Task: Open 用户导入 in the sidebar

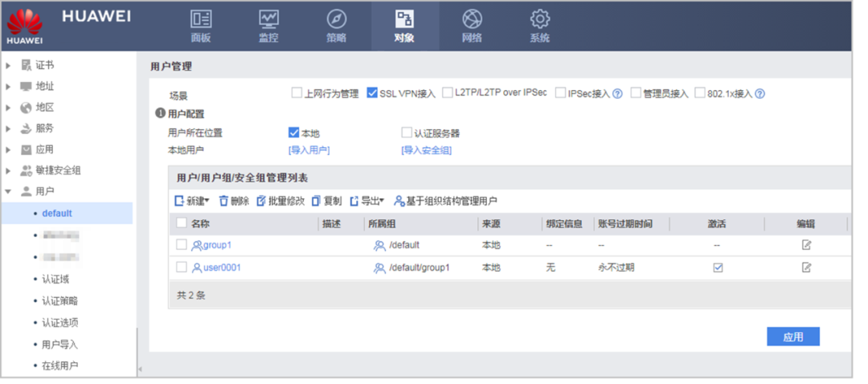Action: pyautogui.click(x=59, y=345)
